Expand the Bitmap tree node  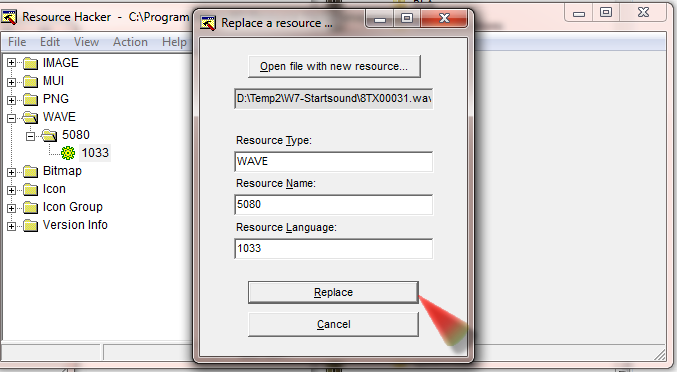pyautogui.click(x=11, y=172)
